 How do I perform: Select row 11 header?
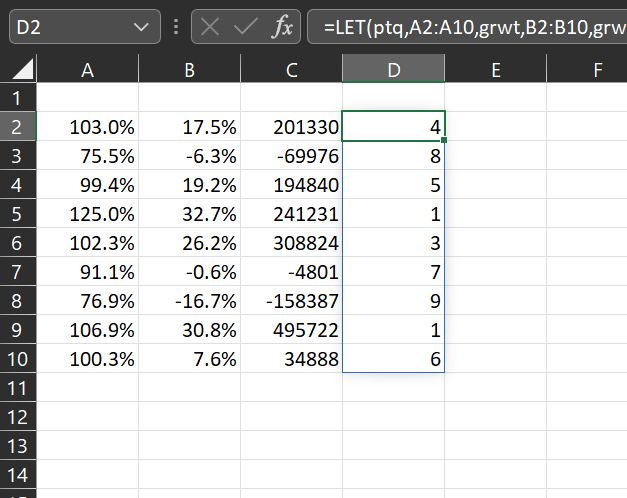18,387
